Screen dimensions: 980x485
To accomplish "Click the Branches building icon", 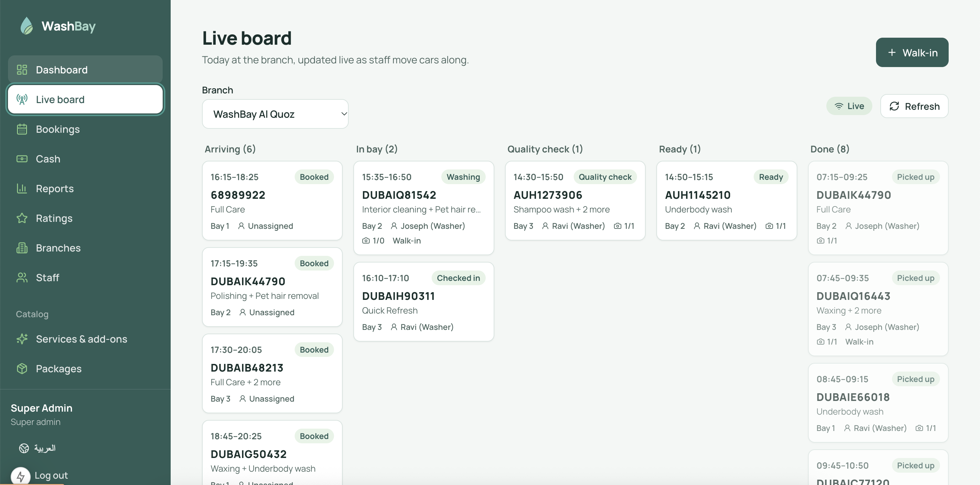I will [22, 248].
